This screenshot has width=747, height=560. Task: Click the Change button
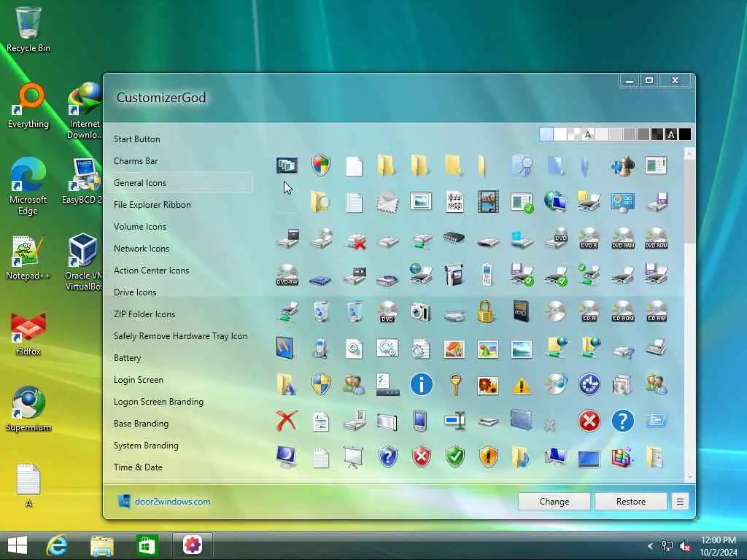[x=554, y=502]
